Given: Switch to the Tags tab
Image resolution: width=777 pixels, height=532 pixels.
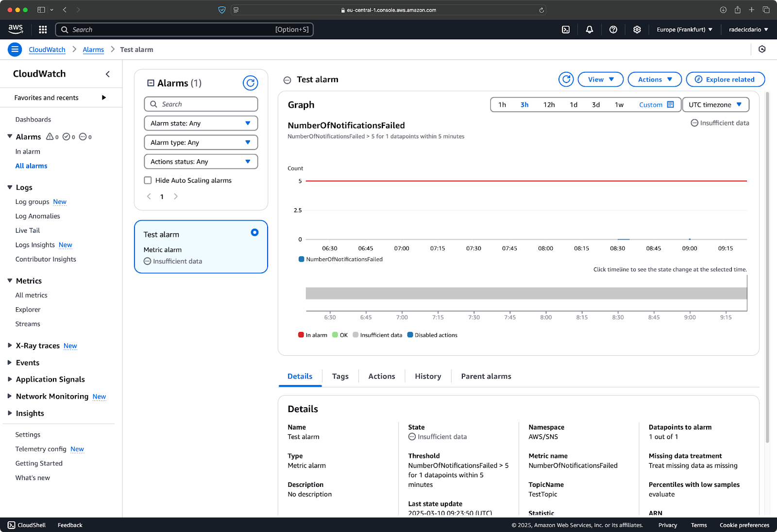Looking at the screenshot, I should coord(340,376).
